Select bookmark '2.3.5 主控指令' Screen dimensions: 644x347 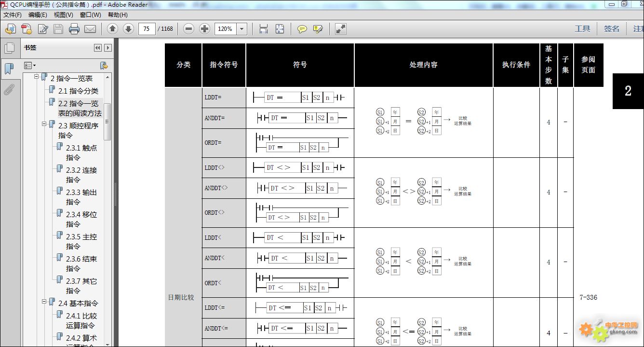[x=81, y=241]
